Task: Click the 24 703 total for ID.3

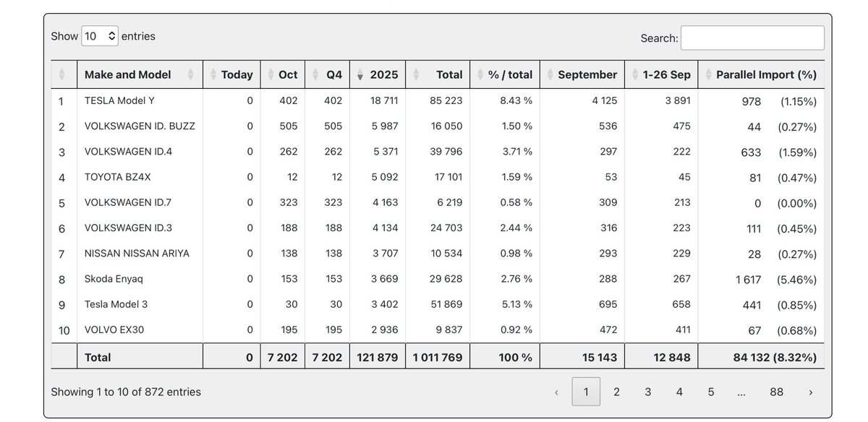Action: click(446, 228)
